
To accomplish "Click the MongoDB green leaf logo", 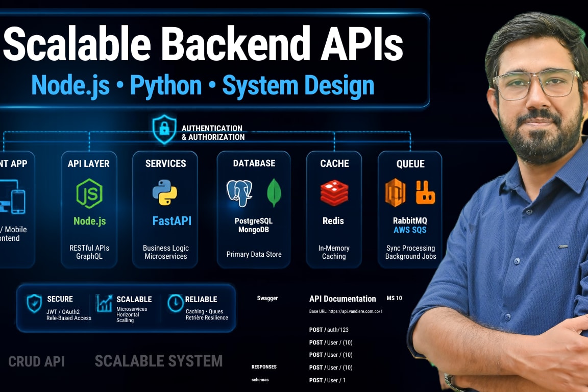I will [x=274, y=193].
